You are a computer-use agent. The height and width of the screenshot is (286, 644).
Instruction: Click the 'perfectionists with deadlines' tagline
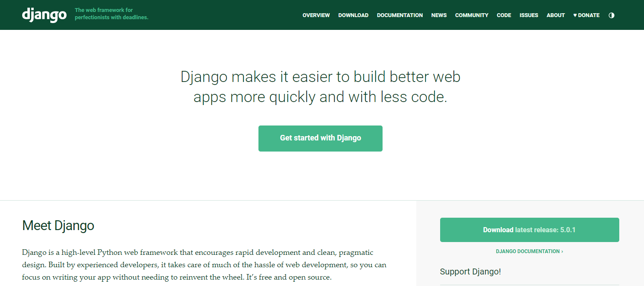[111, 18]
